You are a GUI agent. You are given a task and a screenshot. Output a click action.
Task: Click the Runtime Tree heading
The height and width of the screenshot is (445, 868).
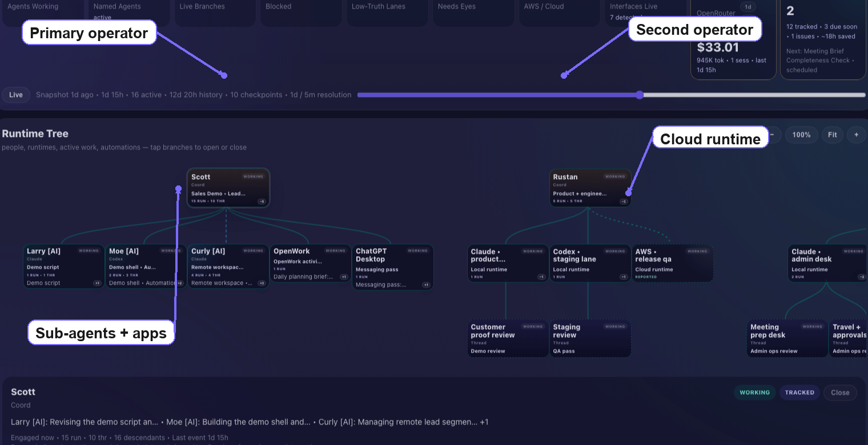pos(35,133)
